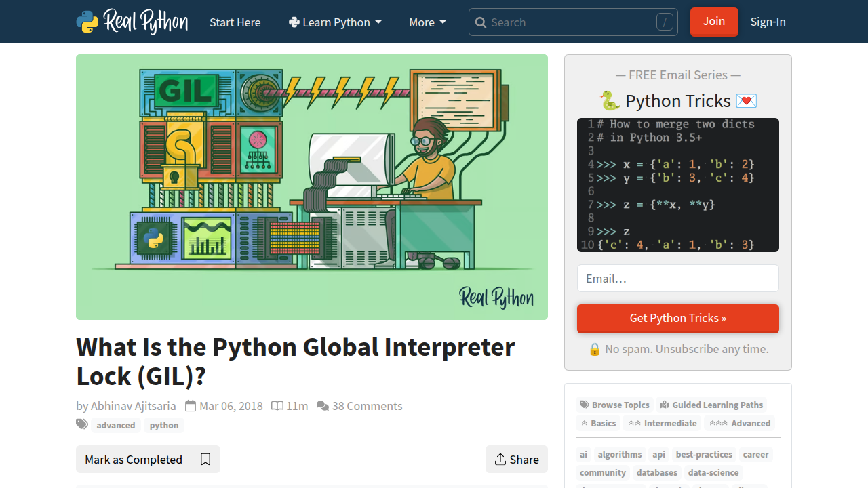Click the red Join button
Image resolution: width=868 pixels, height=488 pixels.
point(714,22)
